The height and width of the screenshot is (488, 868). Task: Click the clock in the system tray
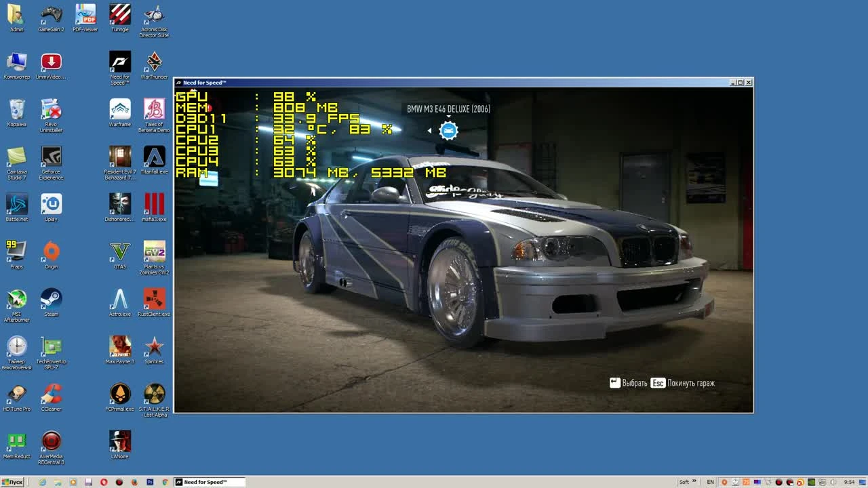850,481
